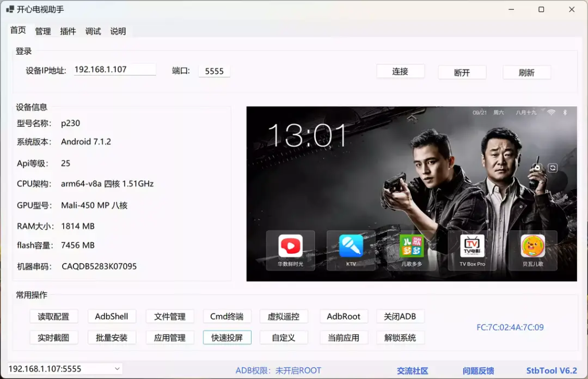The width and height of the screenshot is (588, 379).
Task: Launch the KTV microphone app icon
Action: coord(351,247)
